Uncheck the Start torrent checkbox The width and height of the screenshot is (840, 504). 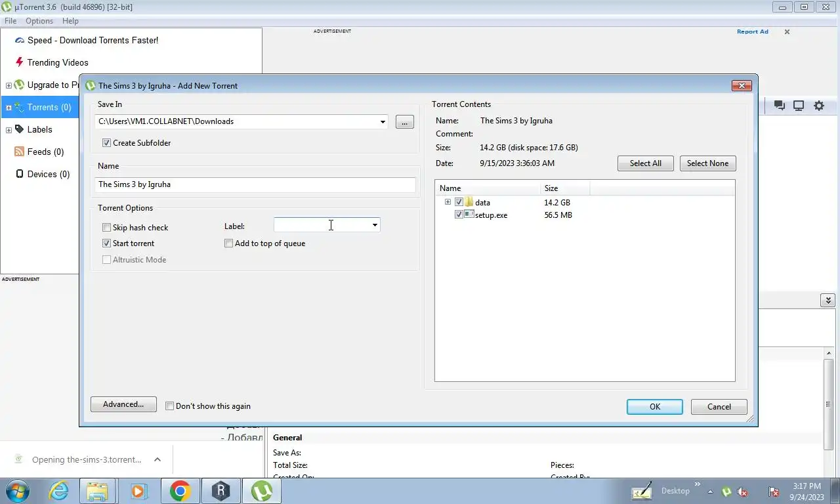[x=106, y=243]
